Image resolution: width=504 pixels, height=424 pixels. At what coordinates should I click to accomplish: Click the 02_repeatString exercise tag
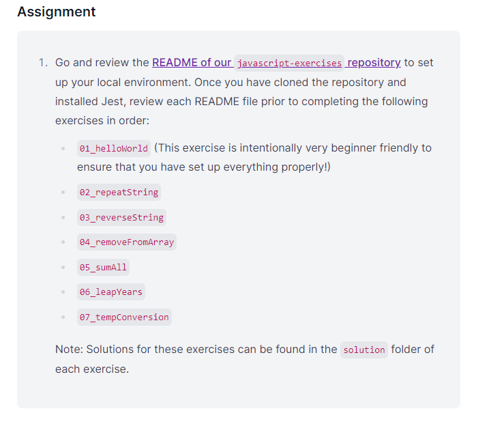(119, 193)
